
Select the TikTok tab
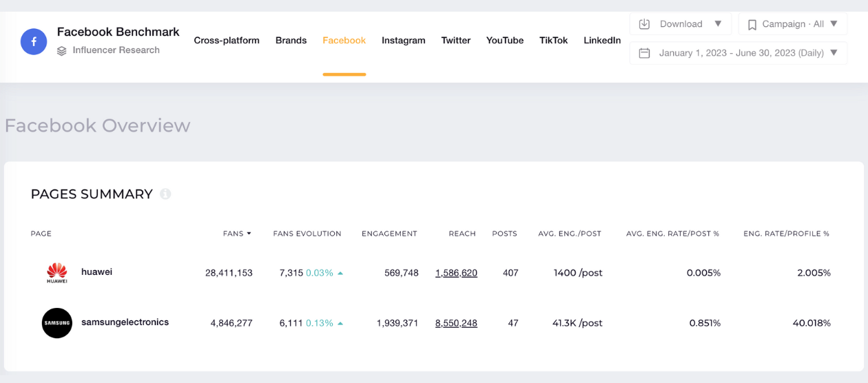click(x=554, y=41)
